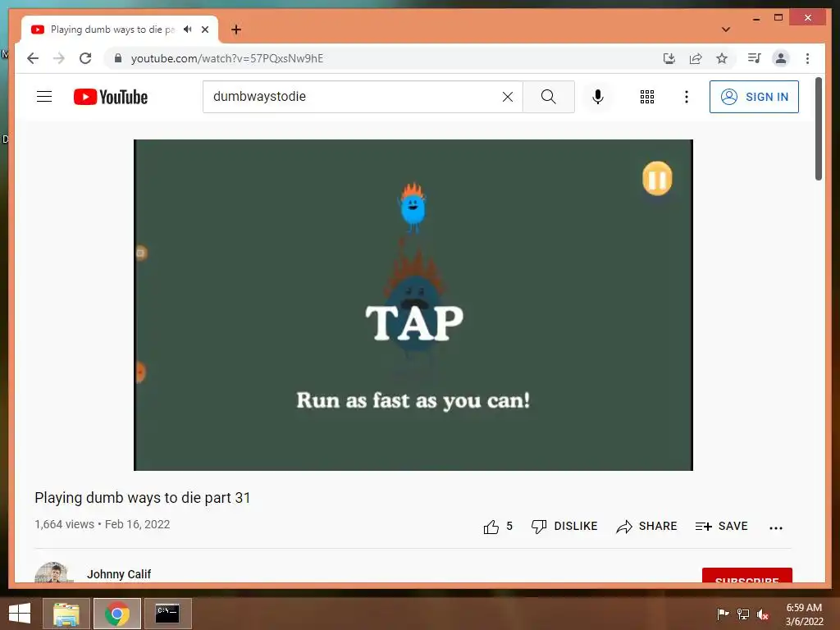
Task: Select the Playing dumb ways to die tab
Action: (120, 30)
